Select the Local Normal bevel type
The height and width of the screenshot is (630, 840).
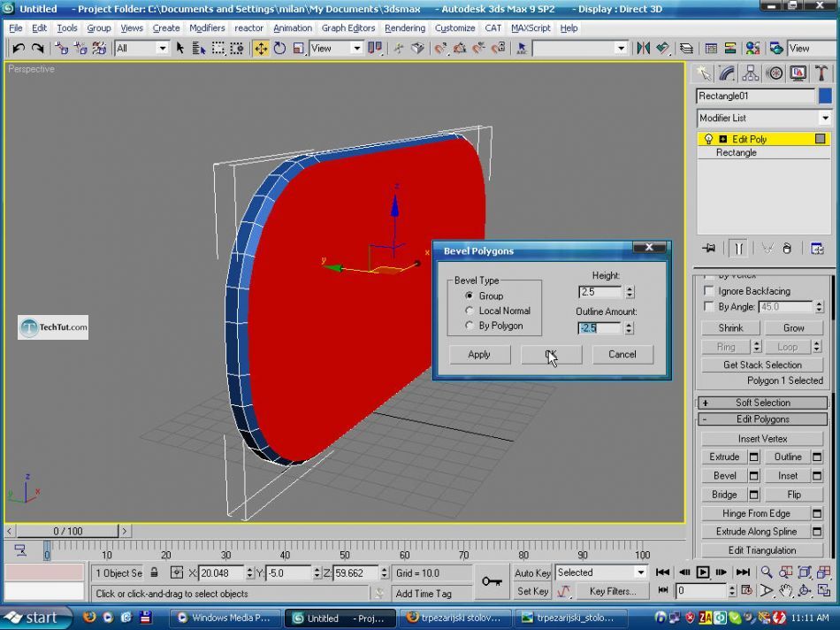point(470,311)
